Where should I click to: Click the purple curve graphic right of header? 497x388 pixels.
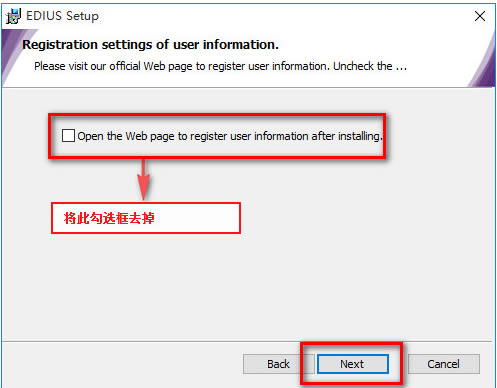pos(483,63)
